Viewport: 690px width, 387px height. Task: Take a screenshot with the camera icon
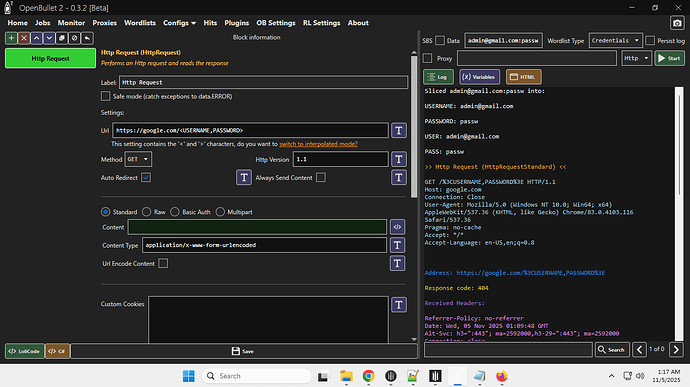coord(677,23)
